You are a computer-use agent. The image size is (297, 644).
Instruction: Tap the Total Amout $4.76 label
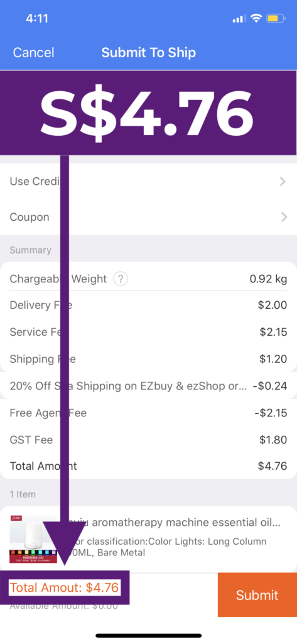(x=65, y=587)
